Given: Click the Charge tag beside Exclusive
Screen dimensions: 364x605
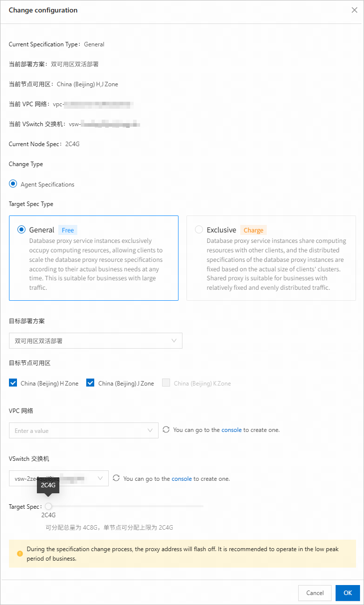Looking at the screenshot, I should point(253,230).
